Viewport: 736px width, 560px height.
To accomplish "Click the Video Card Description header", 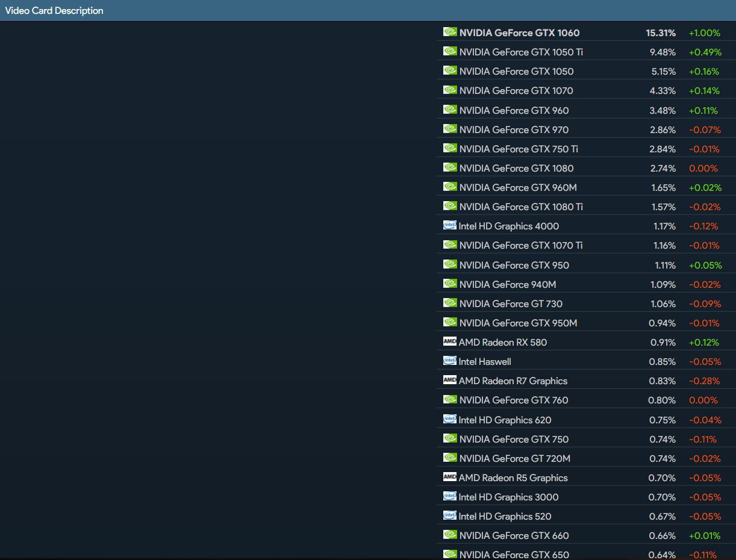I will 54,11.
